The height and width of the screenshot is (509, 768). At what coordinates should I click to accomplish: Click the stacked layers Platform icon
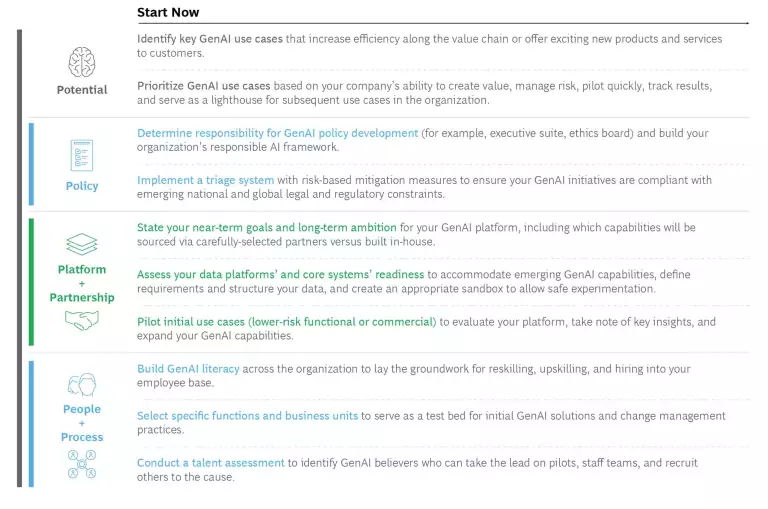(82, 244)
